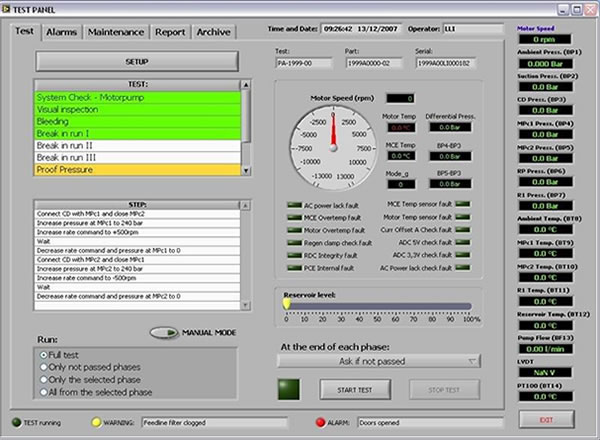600x440 pixels.
Task: Click the EXIT button
Action: pos(546,418)
